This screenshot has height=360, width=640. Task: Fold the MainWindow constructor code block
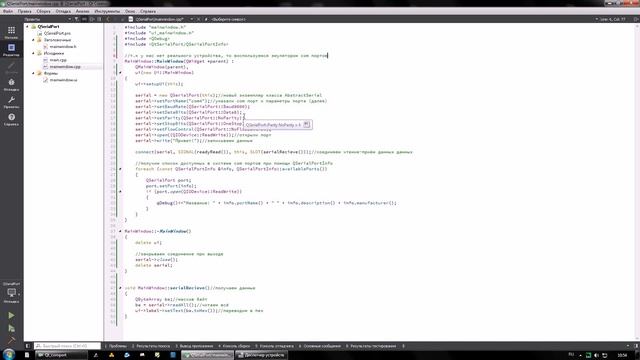pos(120,73)
